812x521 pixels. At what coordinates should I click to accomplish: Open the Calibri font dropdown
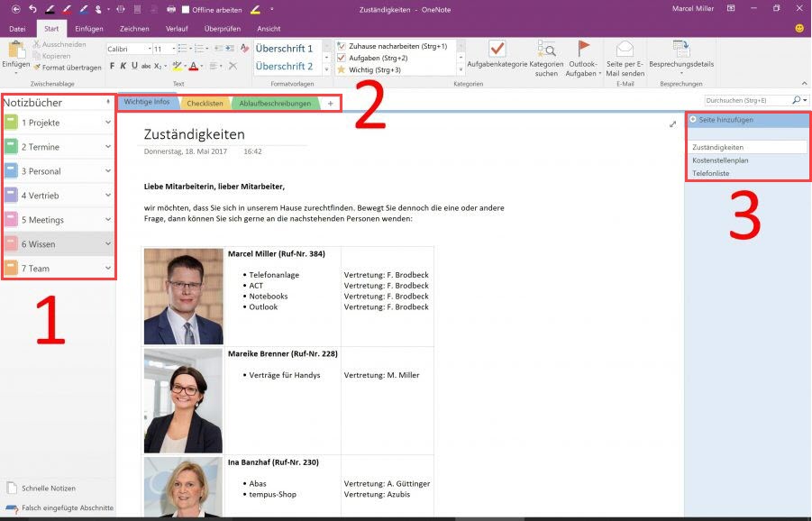[x=150, y=49]
